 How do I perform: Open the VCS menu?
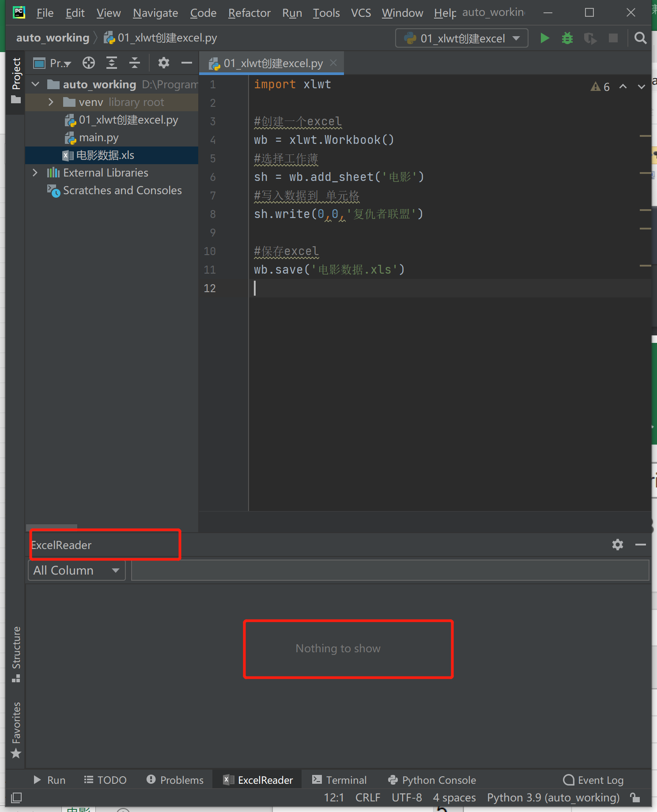[361, 13]
